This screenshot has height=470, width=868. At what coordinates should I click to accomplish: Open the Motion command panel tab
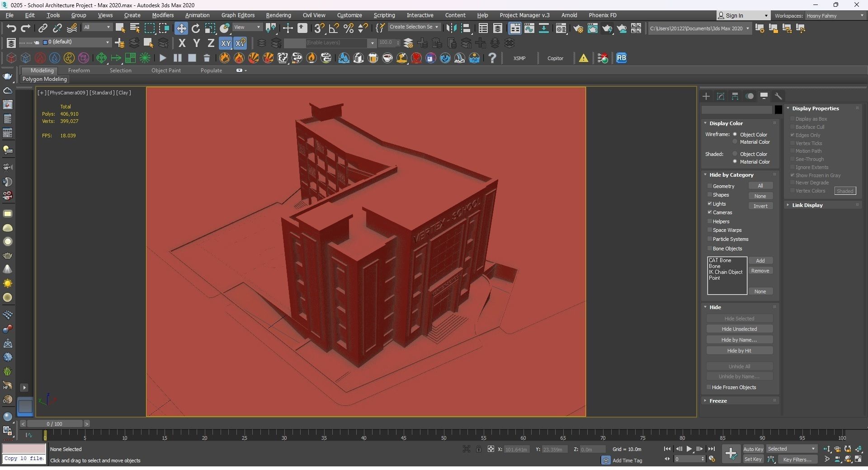click(x=750, y=96)
